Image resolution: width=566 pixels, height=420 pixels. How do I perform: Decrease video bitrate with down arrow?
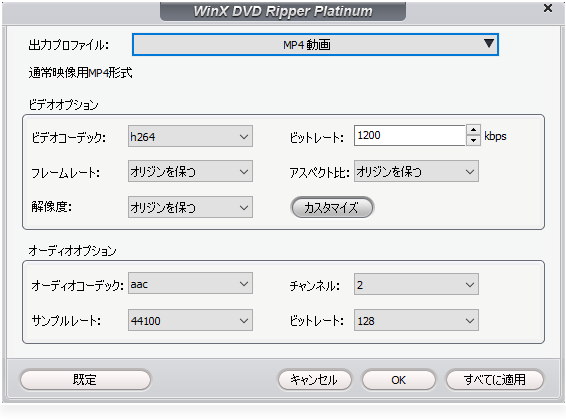[x=473, y=140]
